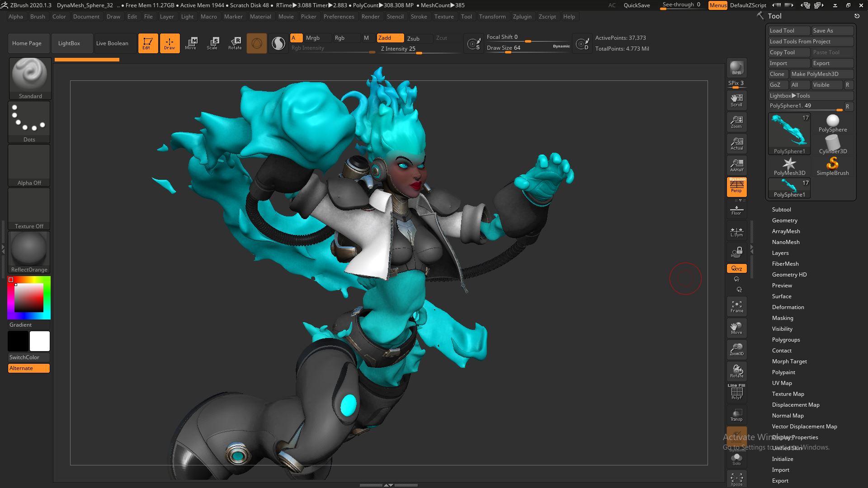Open the Standard brush thumbnail
868x488 pixels.
[30, 78]
